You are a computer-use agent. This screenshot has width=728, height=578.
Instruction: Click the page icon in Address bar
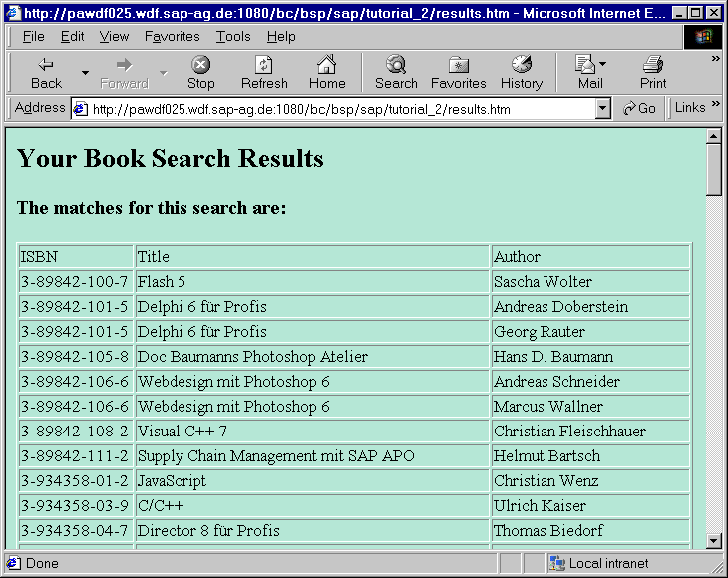click(x=81, y=109)
